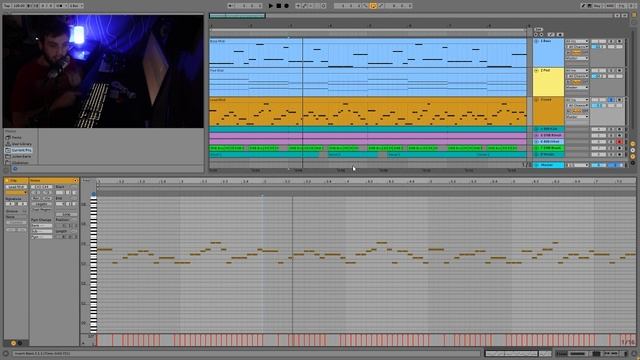Fold the 3 Lead track
The image size is (640, 360).
(537, 100)
